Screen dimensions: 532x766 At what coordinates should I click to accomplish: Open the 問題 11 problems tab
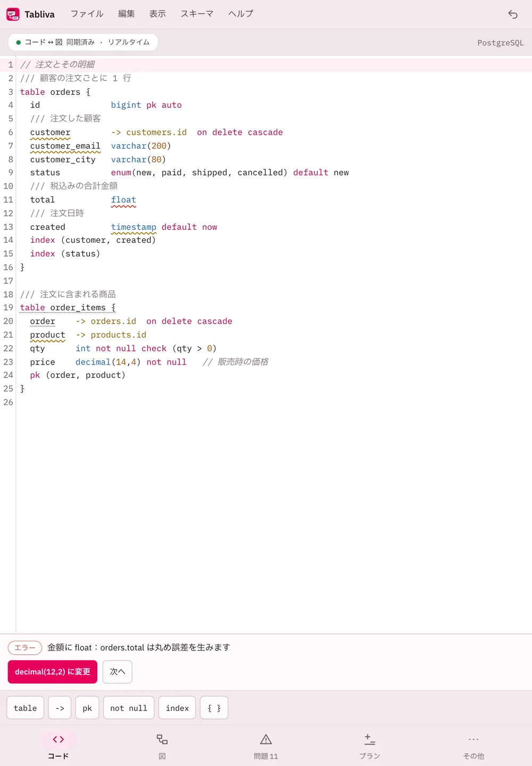[266, 746]
